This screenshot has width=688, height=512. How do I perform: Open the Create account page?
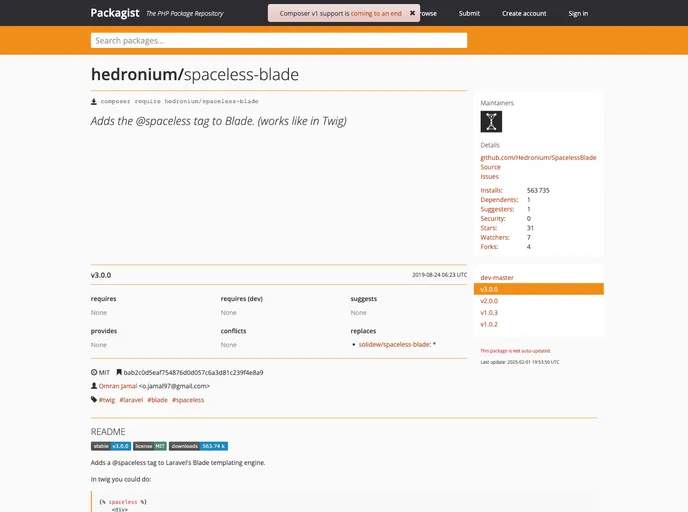524,14
